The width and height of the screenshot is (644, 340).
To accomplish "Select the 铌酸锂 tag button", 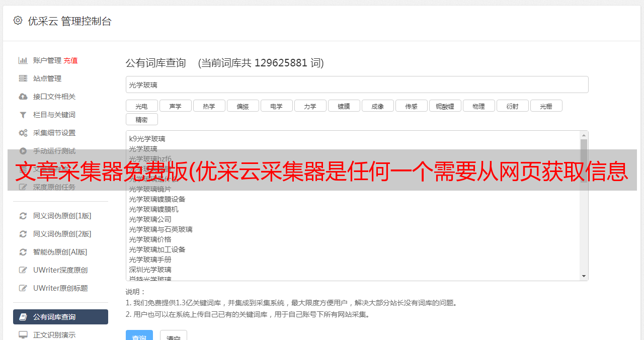I will 445,106.
